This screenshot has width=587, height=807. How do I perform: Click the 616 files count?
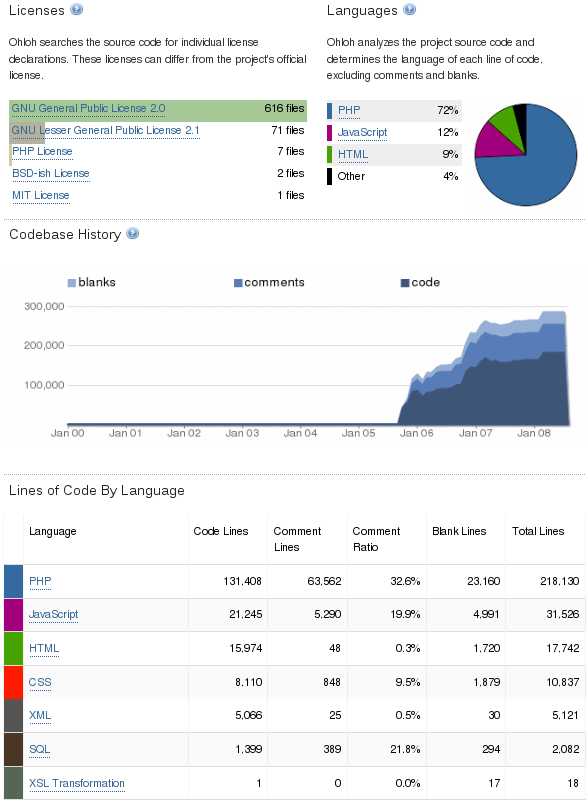tap(284, 108)
